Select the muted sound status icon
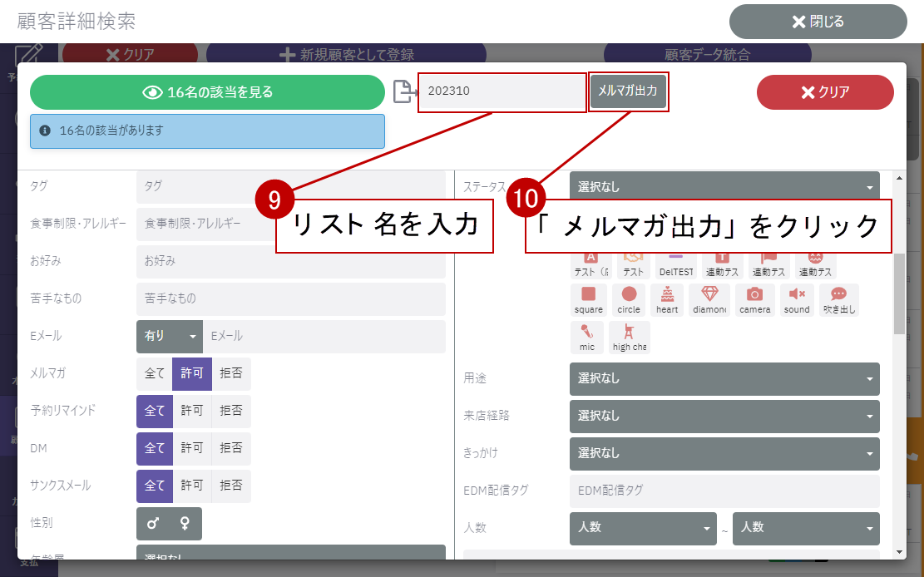 click(796, 298)
